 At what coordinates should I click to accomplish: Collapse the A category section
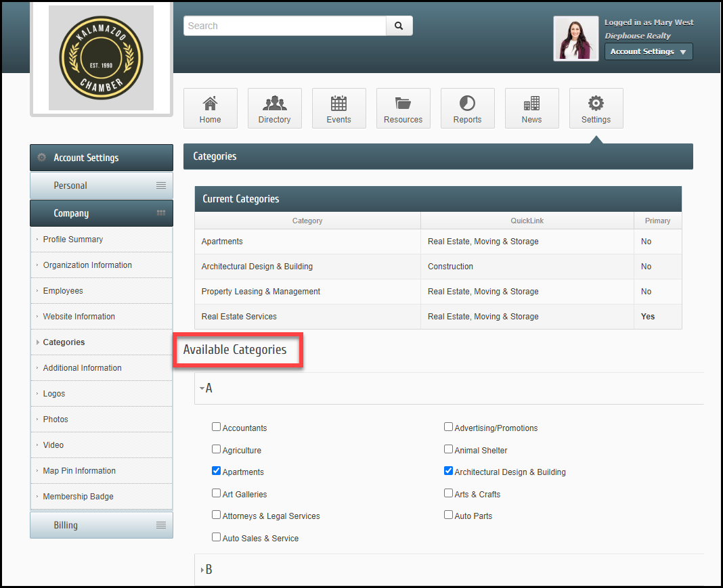206,388
